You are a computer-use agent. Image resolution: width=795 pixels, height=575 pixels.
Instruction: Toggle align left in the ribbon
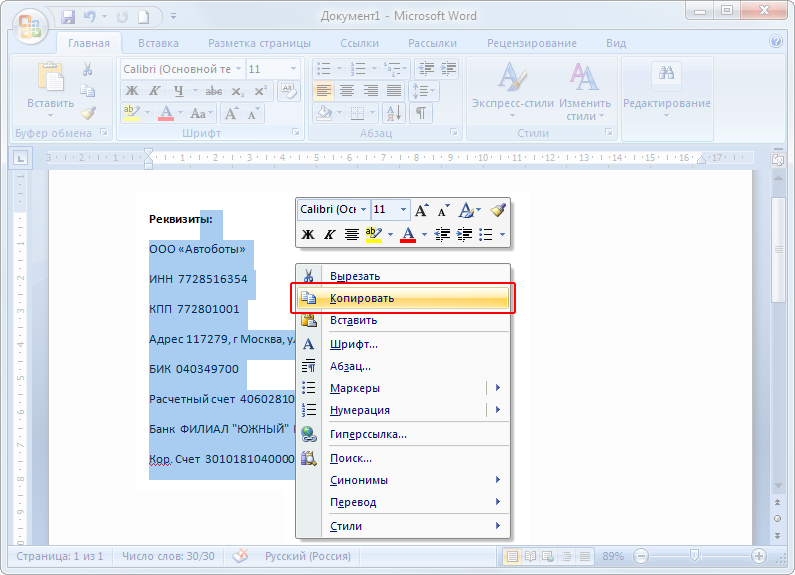(323, 91)
